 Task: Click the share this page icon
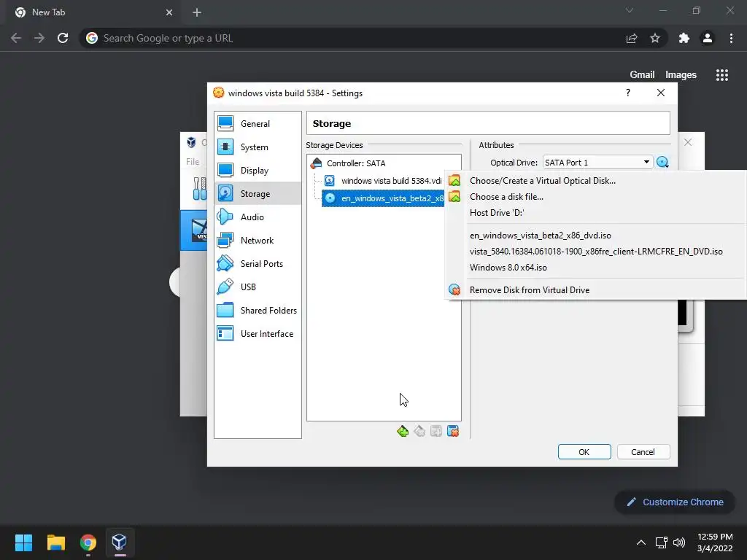pyautogui.click(x=632, y=38)
